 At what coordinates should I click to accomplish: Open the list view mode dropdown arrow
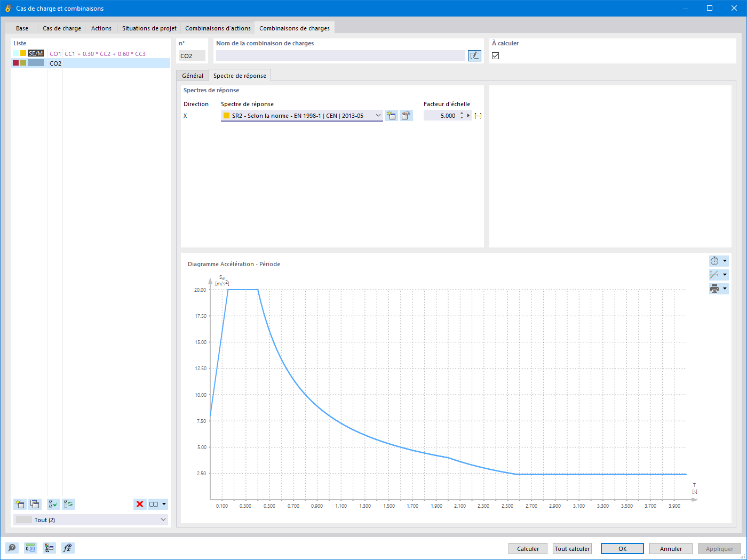pos(164,504)
